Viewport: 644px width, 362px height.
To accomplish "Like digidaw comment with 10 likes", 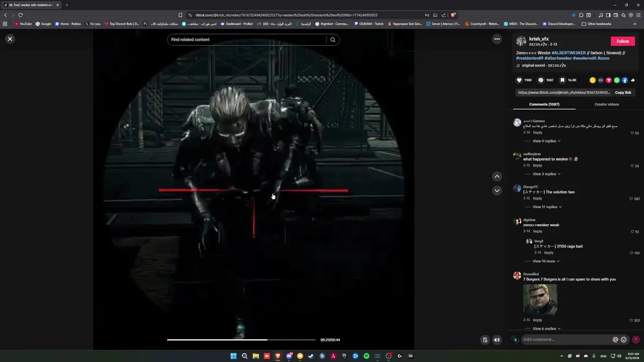I will point(632,232).
